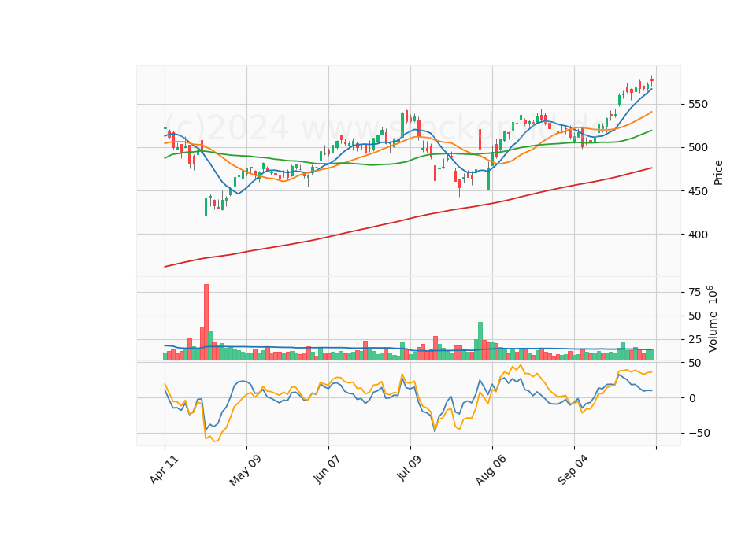The width and height of the screenshot is (756, 543).
Task: Select the 500 price axis tick label
Action: [698, 147]
